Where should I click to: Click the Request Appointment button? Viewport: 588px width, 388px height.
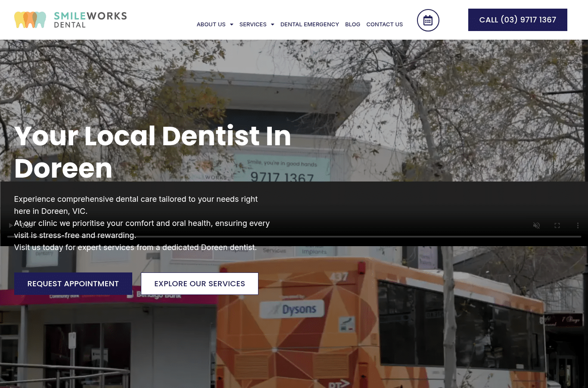(73, 284)
